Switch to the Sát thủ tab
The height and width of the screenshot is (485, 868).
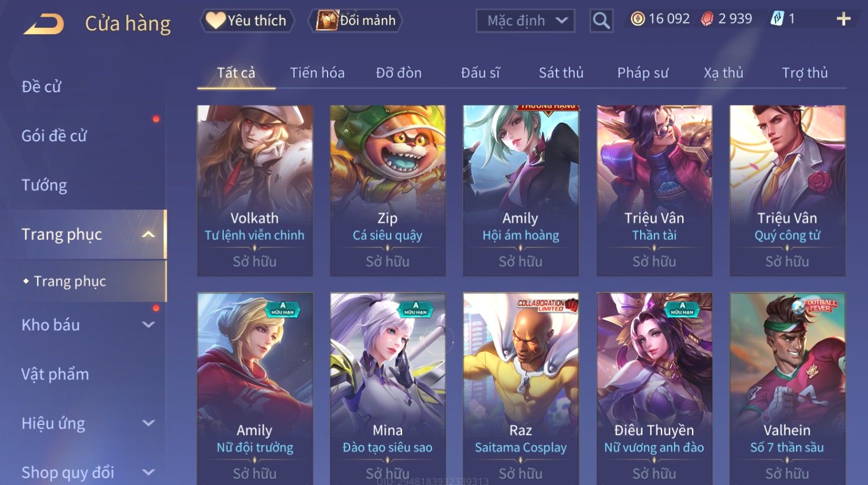pos(561,73)
